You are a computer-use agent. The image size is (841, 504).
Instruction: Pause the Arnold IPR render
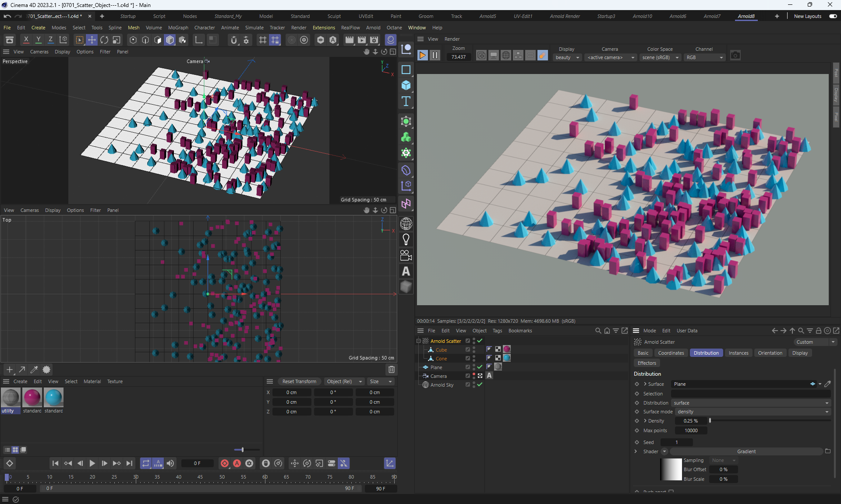[x=435, y=55]
